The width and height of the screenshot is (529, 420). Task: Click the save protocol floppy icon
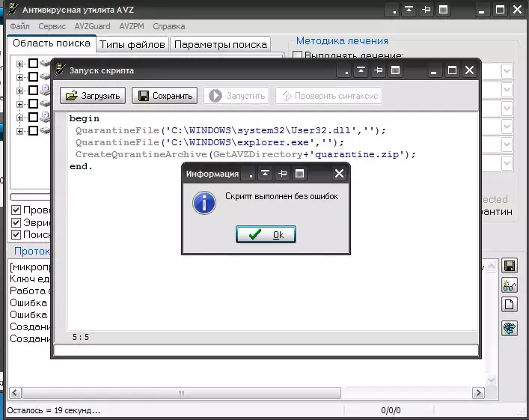pos(510,266)
